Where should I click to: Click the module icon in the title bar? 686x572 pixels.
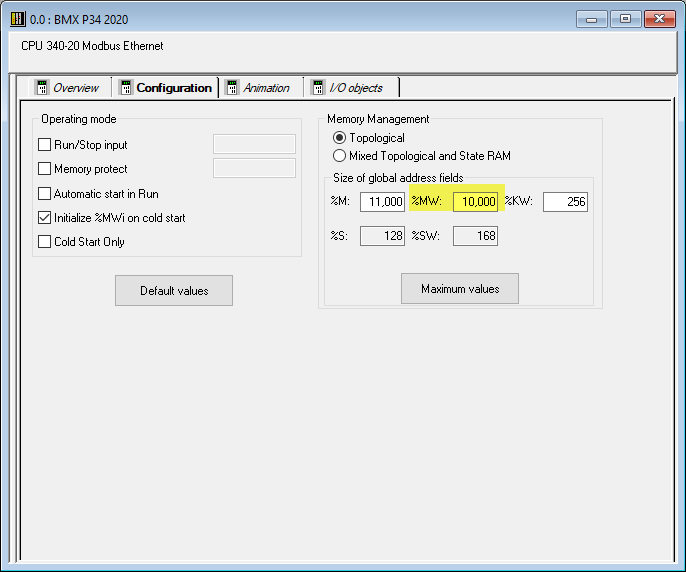point(18,19)
